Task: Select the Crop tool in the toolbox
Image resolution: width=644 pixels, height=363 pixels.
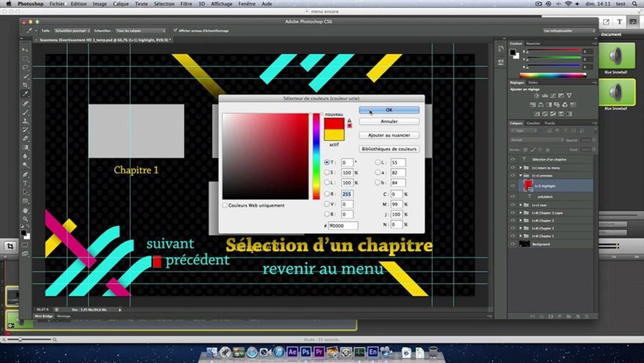Action: (x=25, y=85)
